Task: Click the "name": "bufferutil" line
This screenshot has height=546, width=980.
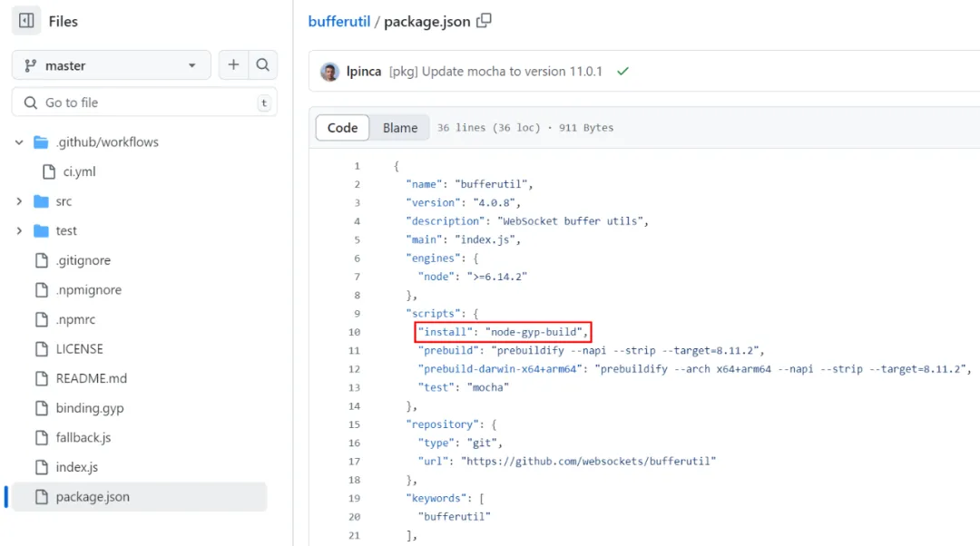Action: pos(469,184)
